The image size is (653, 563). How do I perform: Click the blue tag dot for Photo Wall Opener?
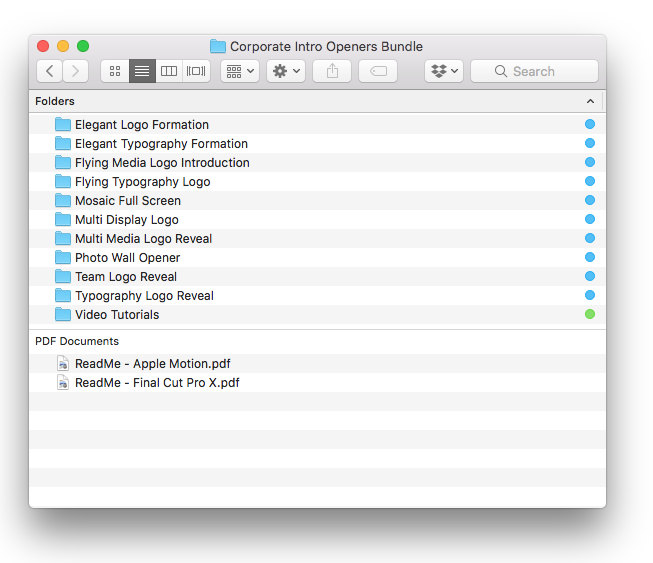[x=590, y=257]
